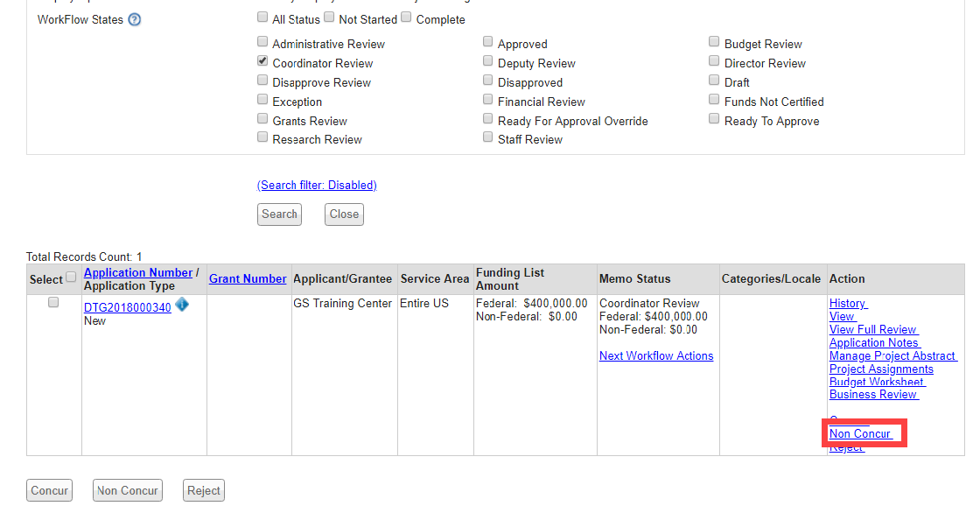
Task: Enable the All Status checkbox
Action: pyautogui.click(x=262, y=17)
